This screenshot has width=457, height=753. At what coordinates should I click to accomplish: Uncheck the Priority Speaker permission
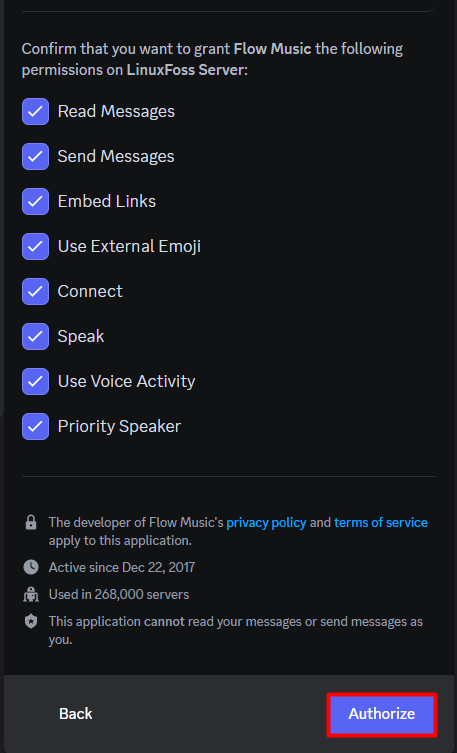coord(35,426)
